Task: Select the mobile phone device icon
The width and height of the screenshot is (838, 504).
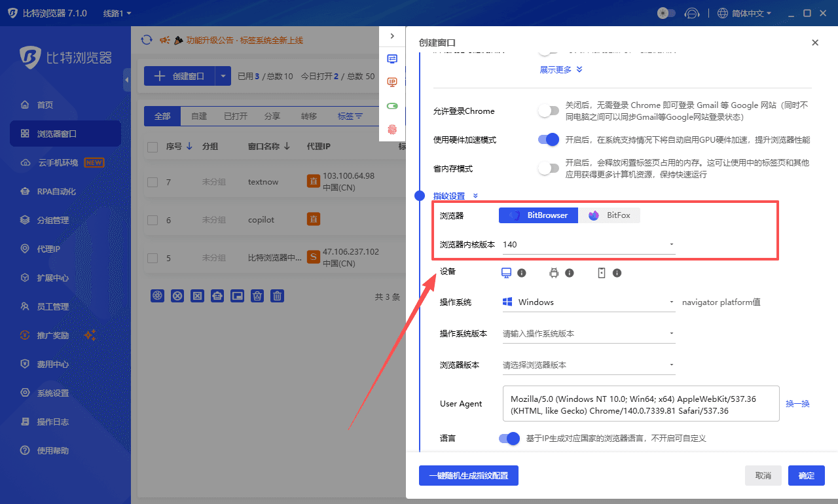Action: click(601, 272)
